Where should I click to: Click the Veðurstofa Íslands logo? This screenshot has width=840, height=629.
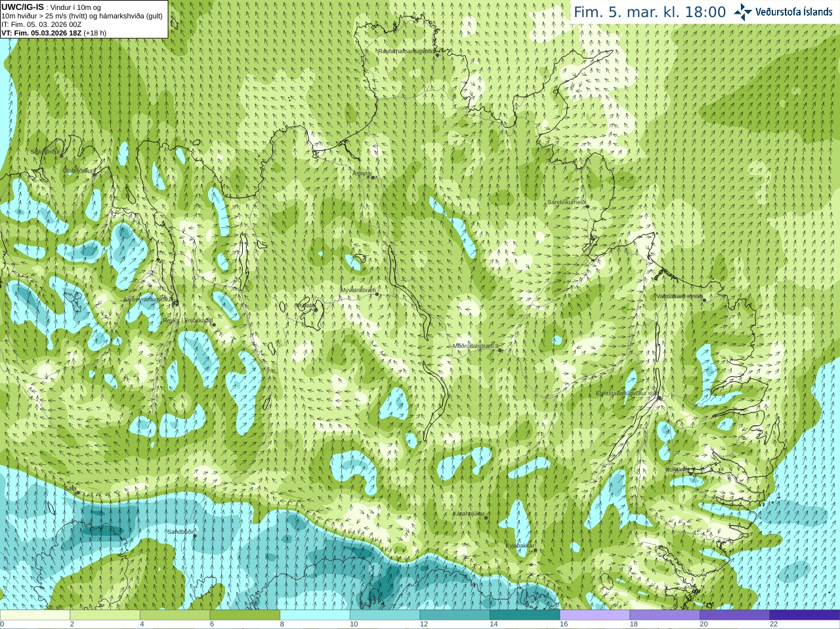(x=783, y=12)
